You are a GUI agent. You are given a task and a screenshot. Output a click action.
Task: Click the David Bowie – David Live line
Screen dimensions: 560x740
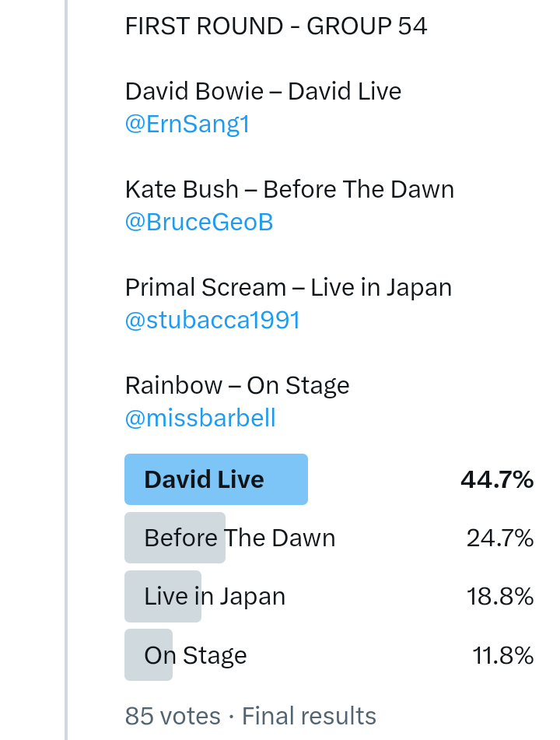pos(263,92)
